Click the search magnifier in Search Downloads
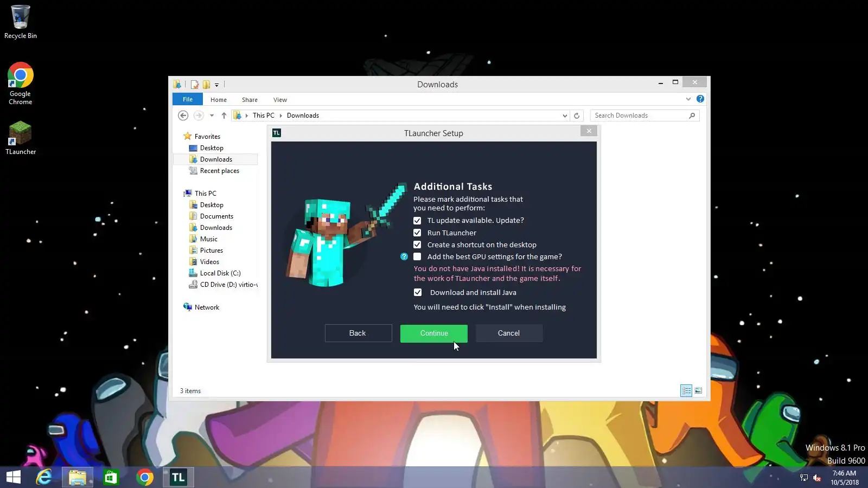The width and height of the screenshot is (868, 488). point(692,115)
